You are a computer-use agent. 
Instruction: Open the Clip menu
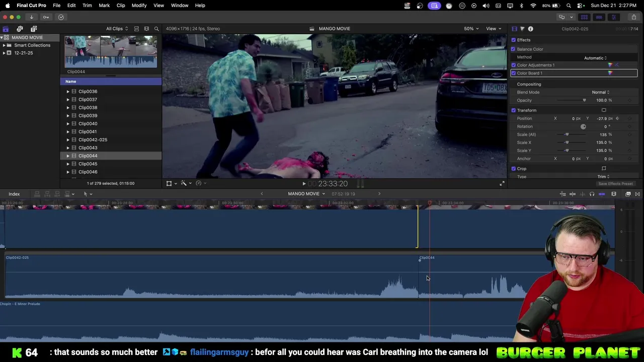coord(121,6)
